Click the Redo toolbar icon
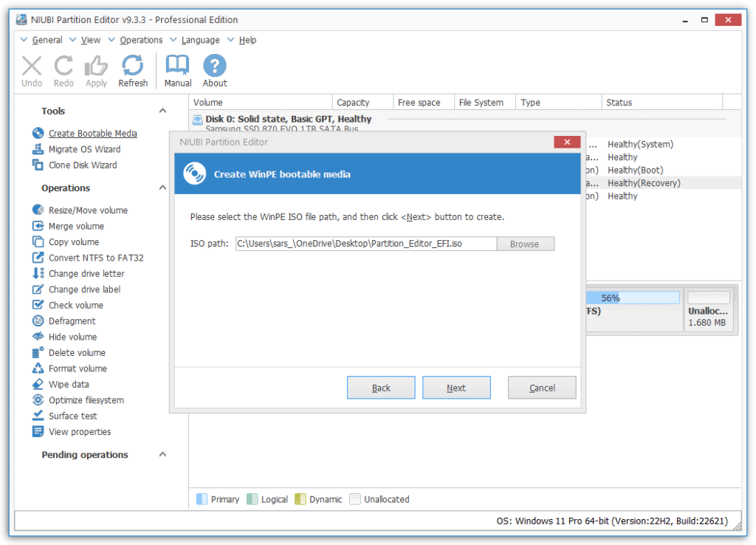Image resolution: width=756 pixels, height=545 pixels. click(63, 66)
